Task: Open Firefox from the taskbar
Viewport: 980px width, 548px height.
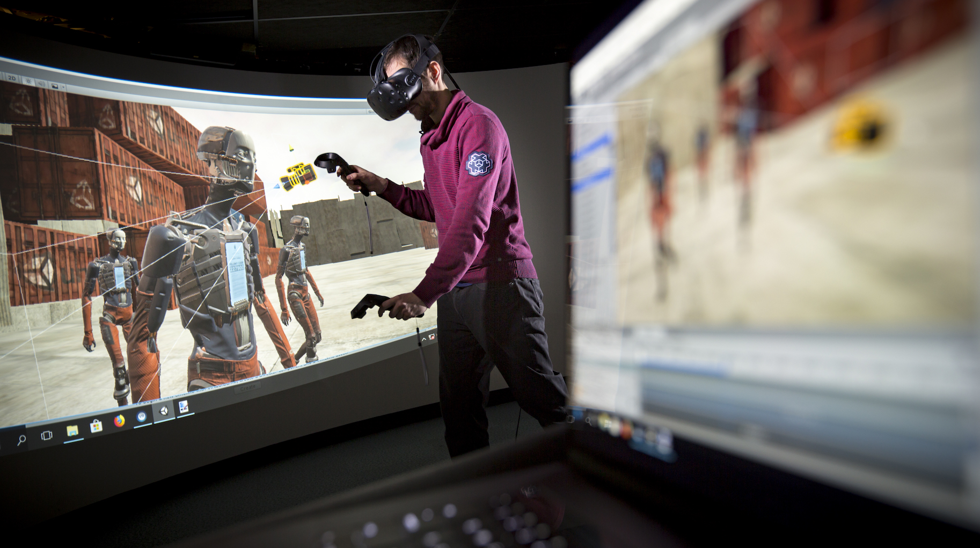Action: click(120, 421)
